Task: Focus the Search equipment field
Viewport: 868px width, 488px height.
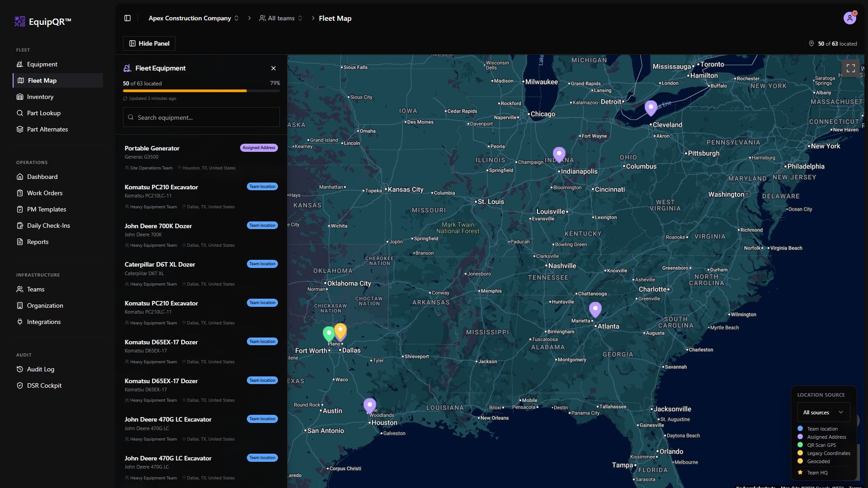Action: [x=201, y=117]
